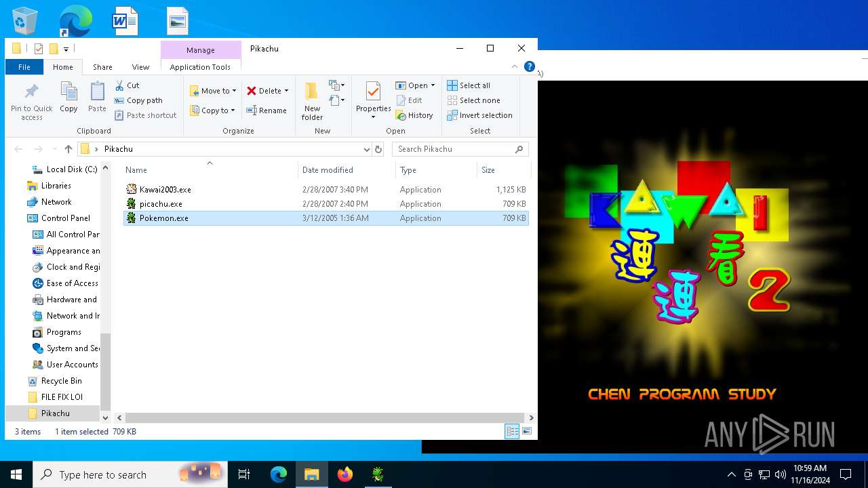Select Kawai2003.exe file
Viewport: 868px width, 488px height.
pyautogui.click(x=325, y=190)
